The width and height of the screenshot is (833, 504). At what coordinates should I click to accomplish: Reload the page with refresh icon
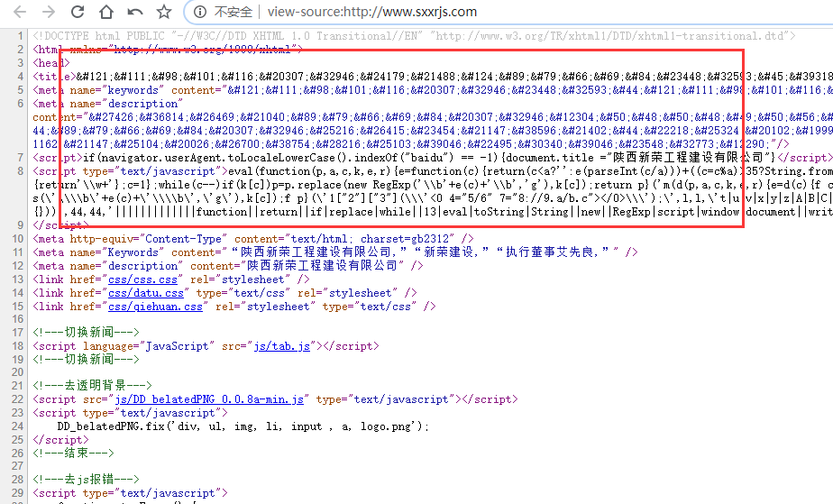pos(78,12)
